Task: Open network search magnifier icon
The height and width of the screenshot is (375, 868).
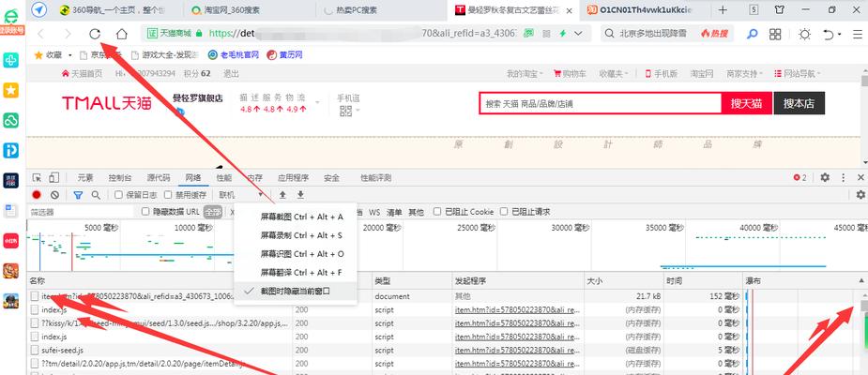Action: point(96,195)
